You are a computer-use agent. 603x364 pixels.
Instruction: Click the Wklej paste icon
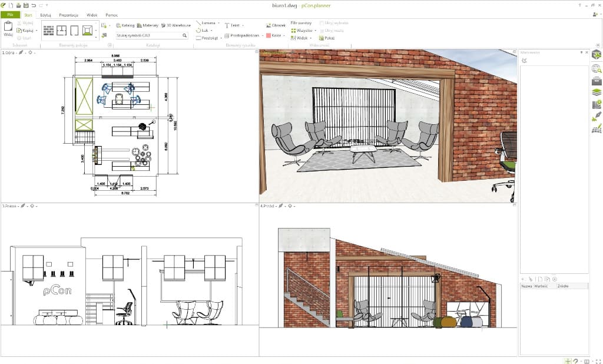pos(8,27)
